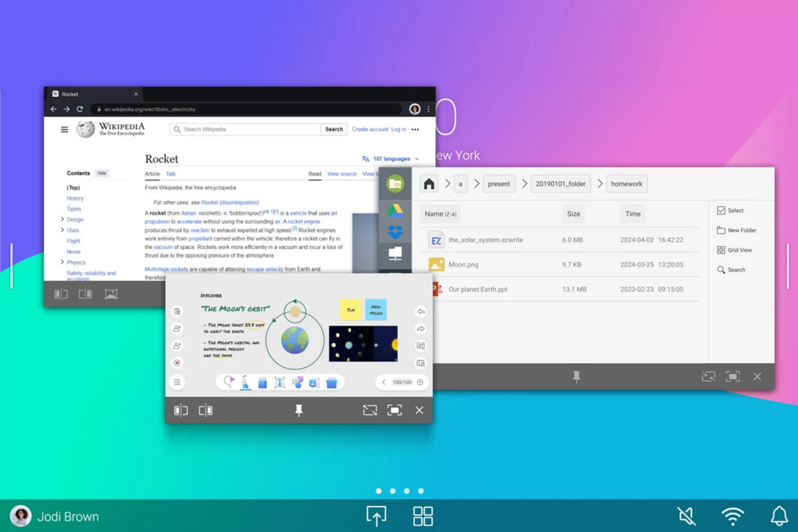Viewport: 798px width, 532px height.
Task: Click the blue New Moon sticky note
Action: pos(376,310)
